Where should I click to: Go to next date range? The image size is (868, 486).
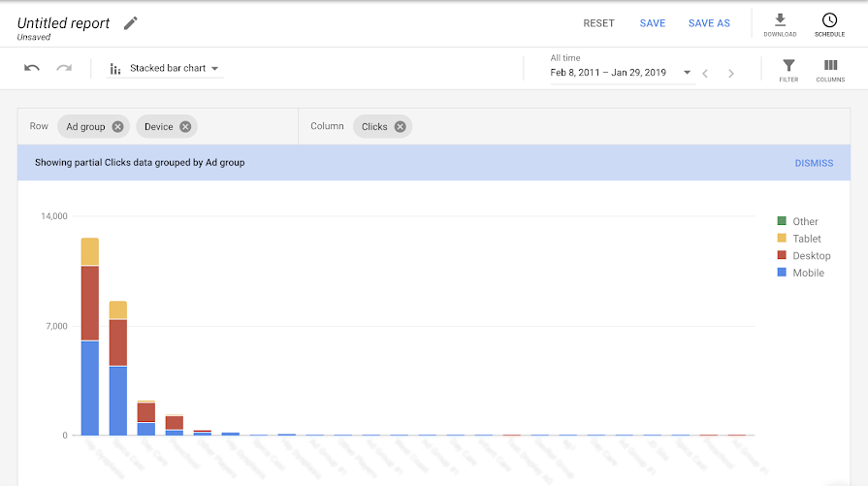pyautogui.click(x=730, y=73)
